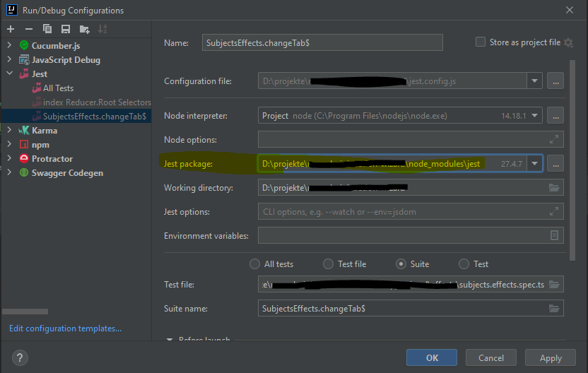This screenshot has height=373, width=588.
Task: Collapse the Before launch section
Action: coord(170,339)
